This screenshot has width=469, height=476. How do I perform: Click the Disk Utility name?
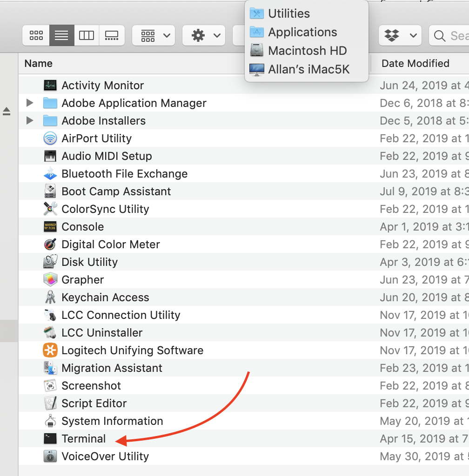(x=90, y=262)
